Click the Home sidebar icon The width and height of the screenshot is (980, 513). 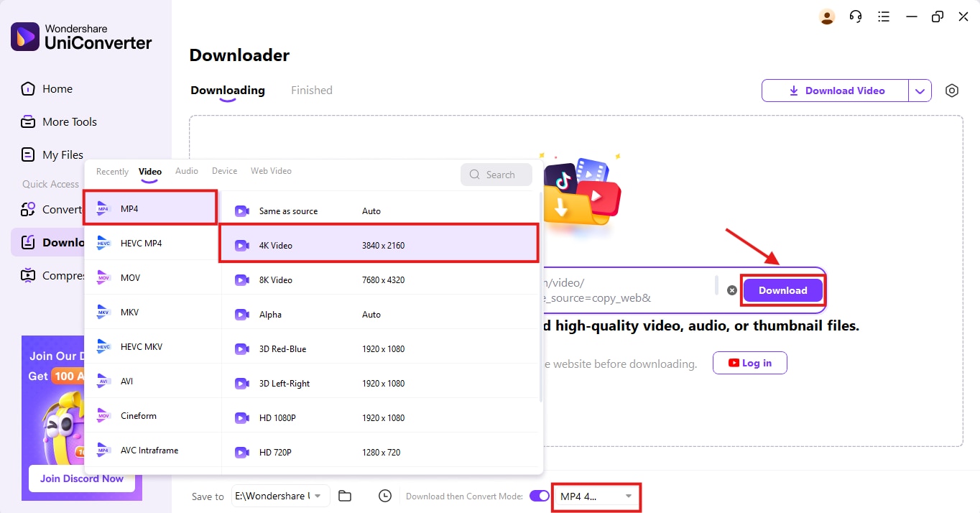pos(28,89)
